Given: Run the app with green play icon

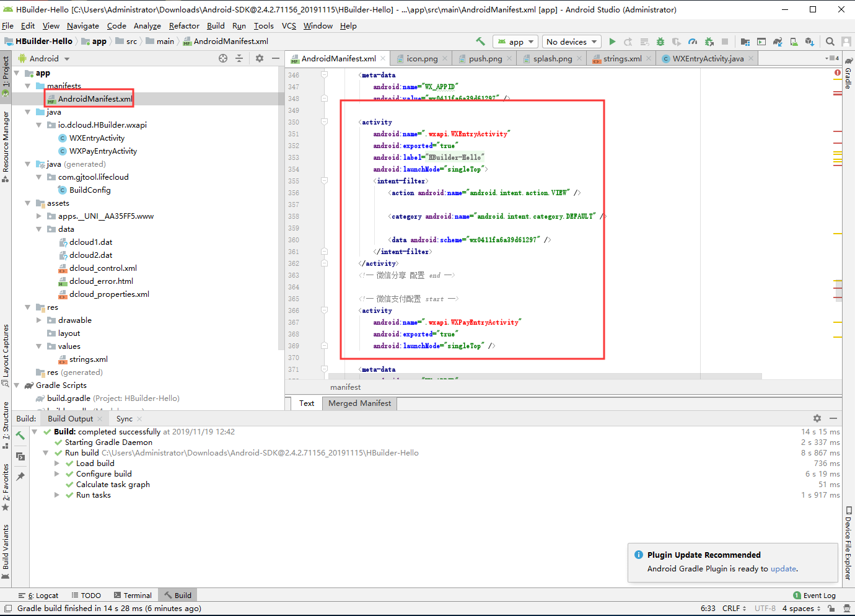Looking at the screenshot, I should (x=612, y=42).
